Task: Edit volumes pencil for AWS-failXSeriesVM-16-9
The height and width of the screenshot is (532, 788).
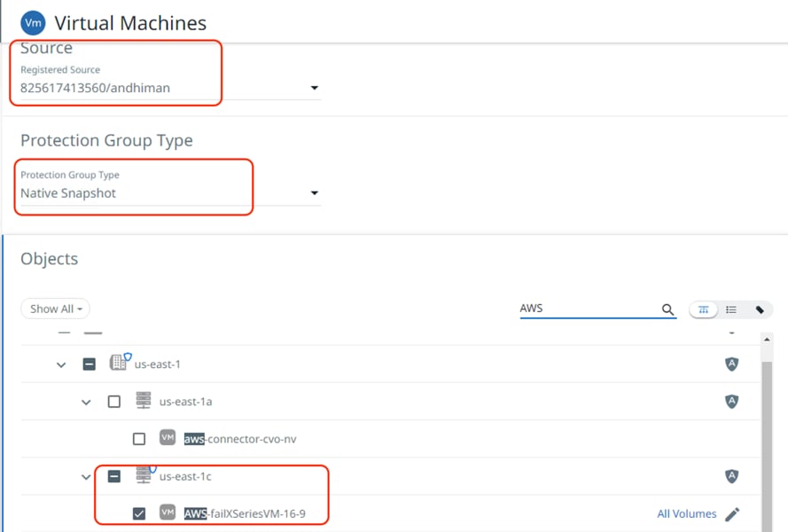Action: [732, 514]
